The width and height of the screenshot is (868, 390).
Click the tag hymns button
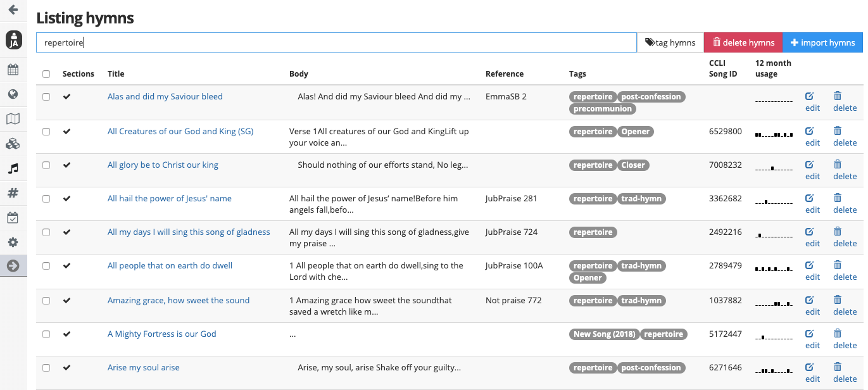tap(670, 42)
